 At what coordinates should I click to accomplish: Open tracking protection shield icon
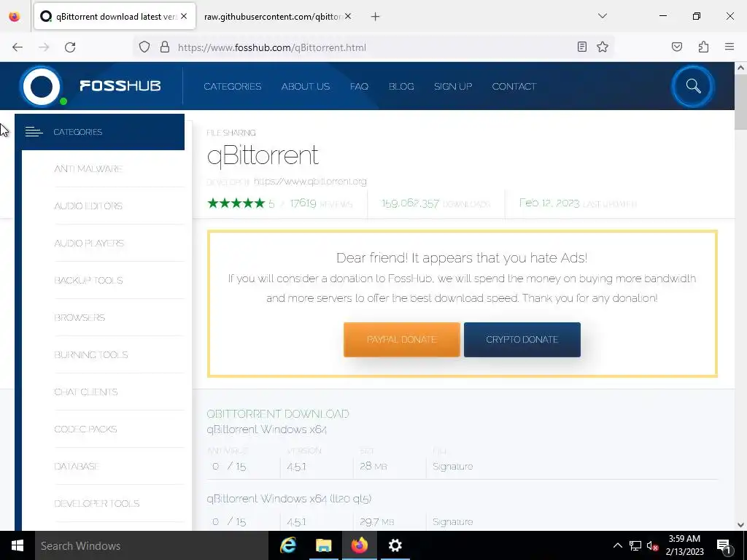click(144, 47)
